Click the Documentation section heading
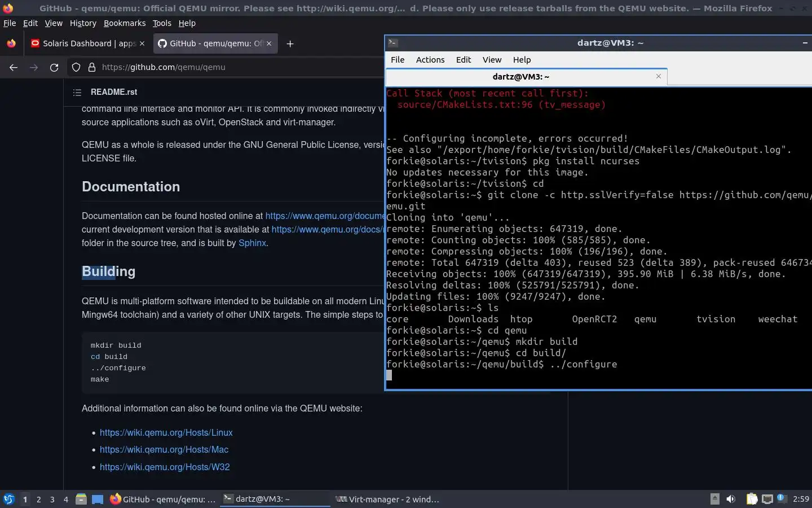The height and width of the screenshot is (508, 812). (131, 187)
